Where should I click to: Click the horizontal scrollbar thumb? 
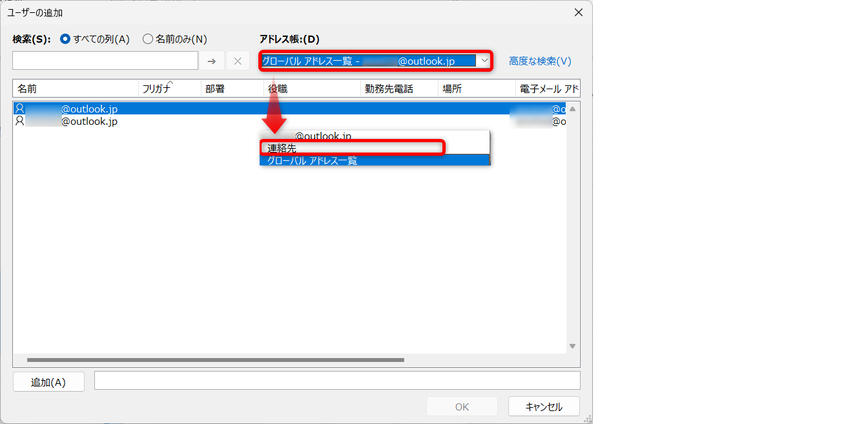click(x=215, y=360)
